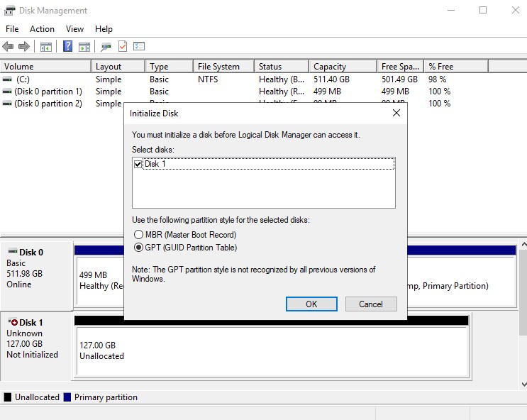Open the File menu

coord(12,29)
